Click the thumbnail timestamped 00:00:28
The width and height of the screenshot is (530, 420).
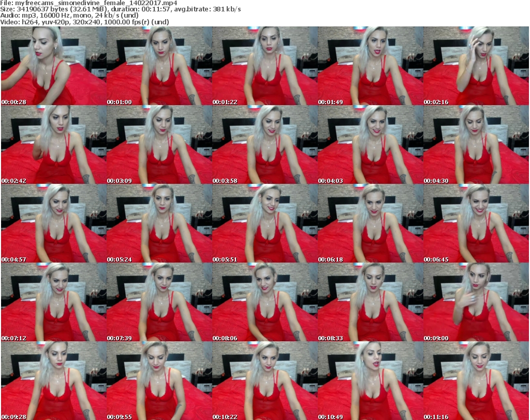tap(54, 66)
